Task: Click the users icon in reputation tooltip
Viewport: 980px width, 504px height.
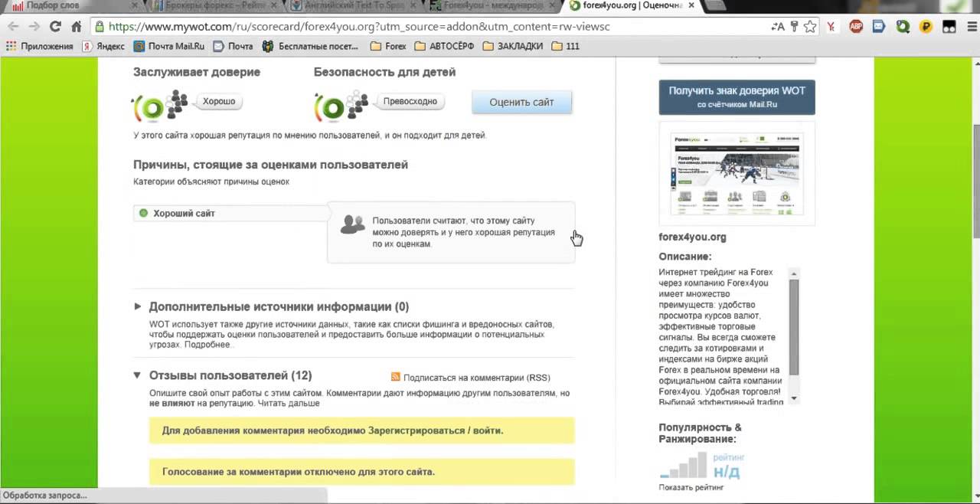Action: coord(353,224)
